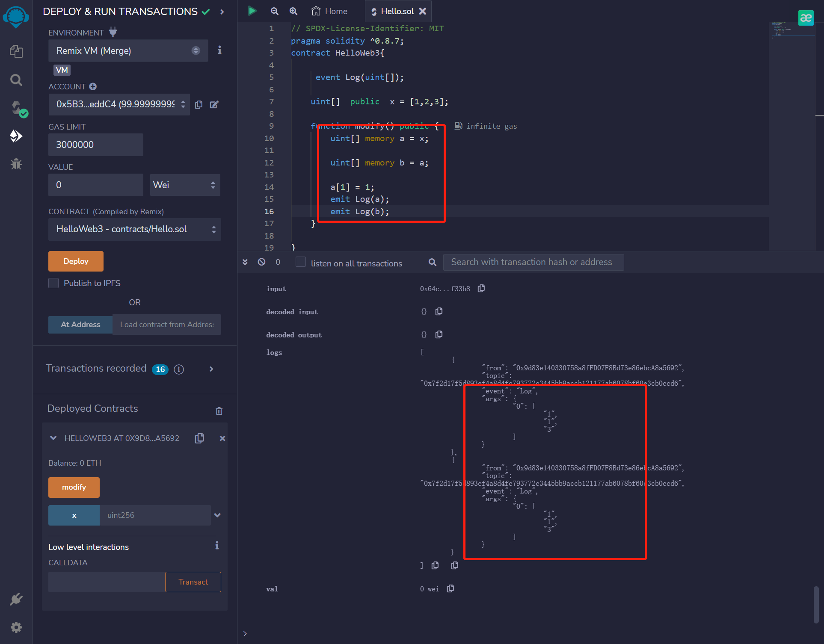This screenshot has width=824, height=644.
Task: Copy the selected account address
Action: (x=199, y=105)
